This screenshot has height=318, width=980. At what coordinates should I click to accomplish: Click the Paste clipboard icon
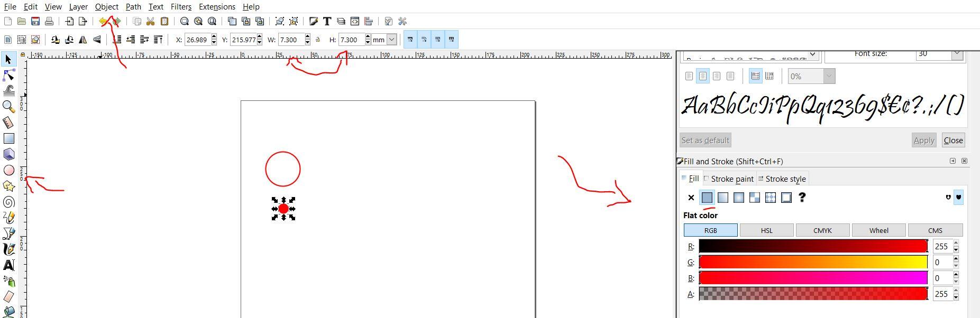pos(164,21)
